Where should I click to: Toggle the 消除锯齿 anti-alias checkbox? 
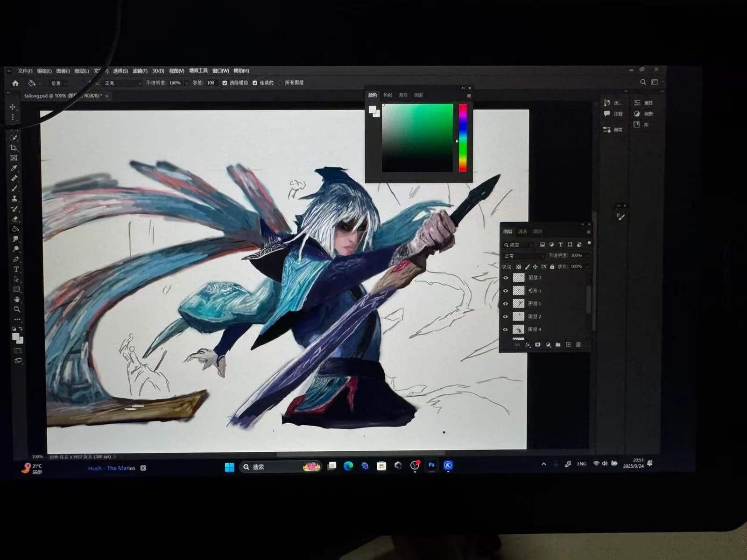(x=225, y=83)
